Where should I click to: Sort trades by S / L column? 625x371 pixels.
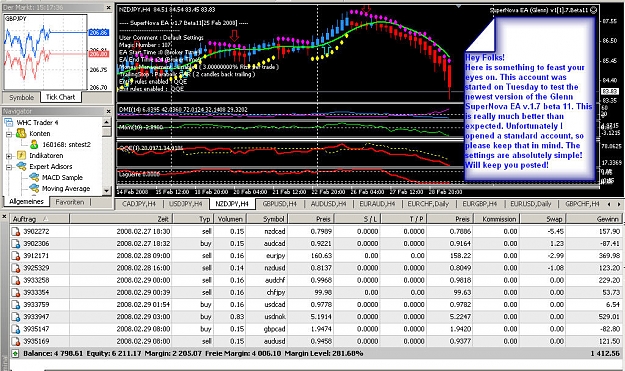[357, 219]
